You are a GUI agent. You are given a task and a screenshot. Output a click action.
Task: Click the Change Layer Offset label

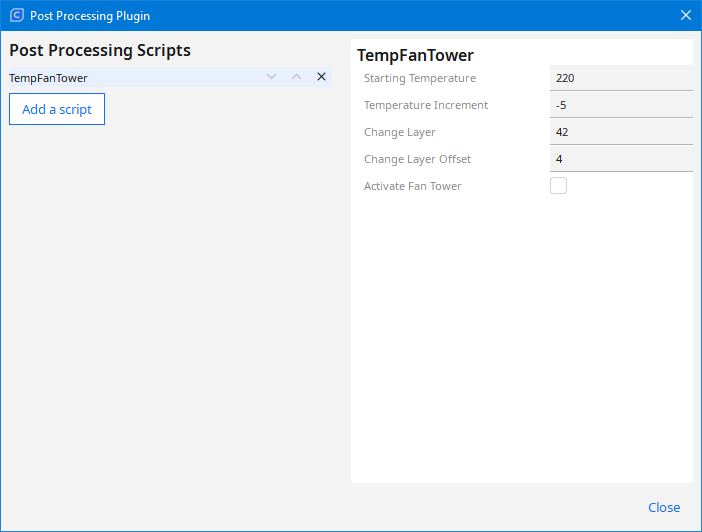click(x=417, y=159)
